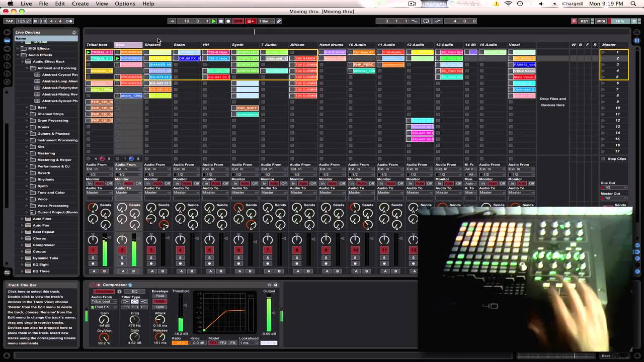The image size is (644, 362).
Task: Click the transport Record button
Action: (x=228, y=21)
